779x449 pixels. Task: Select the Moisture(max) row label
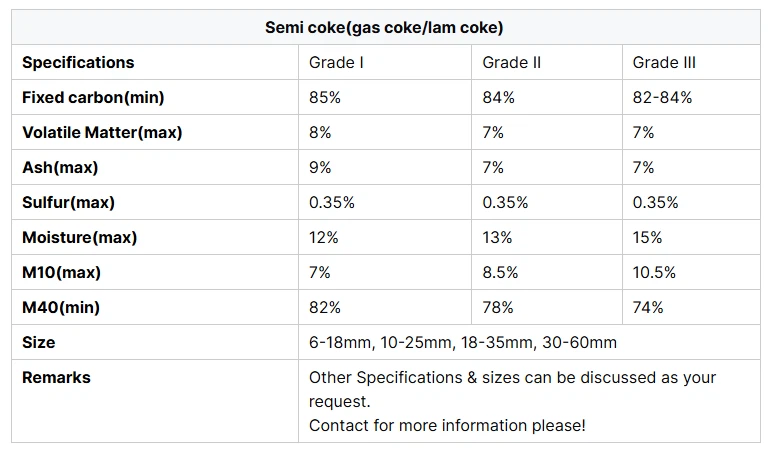[x=79, y=237]
